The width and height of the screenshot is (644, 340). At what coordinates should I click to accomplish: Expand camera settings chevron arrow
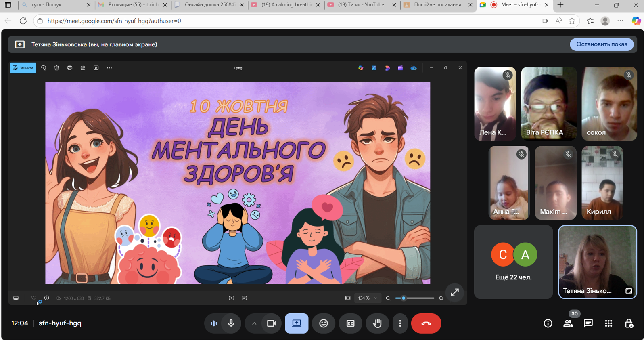(x=254, y=323)
